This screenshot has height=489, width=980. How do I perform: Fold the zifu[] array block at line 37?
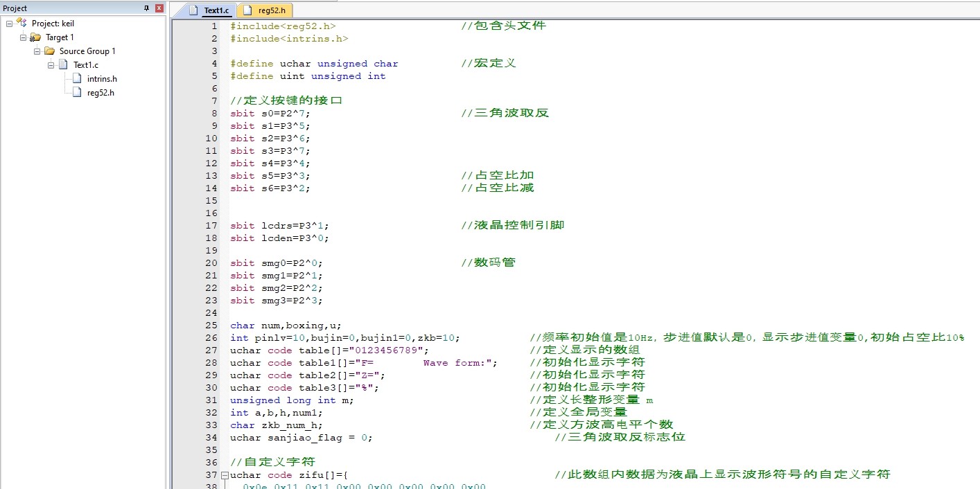pos(225,475)
